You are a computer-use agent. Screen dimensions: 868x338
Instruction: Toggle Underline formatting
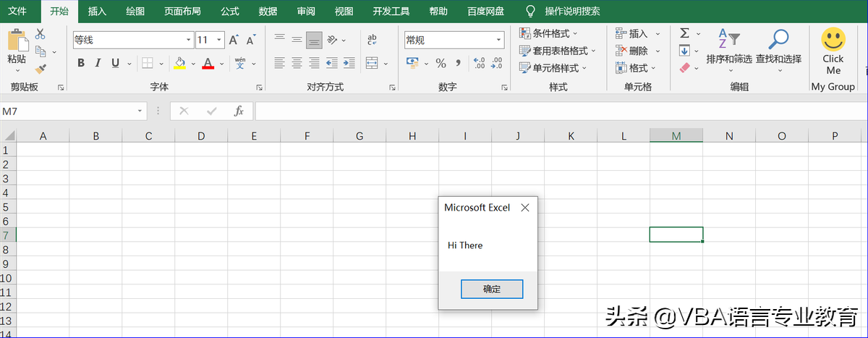click(115, 63)
